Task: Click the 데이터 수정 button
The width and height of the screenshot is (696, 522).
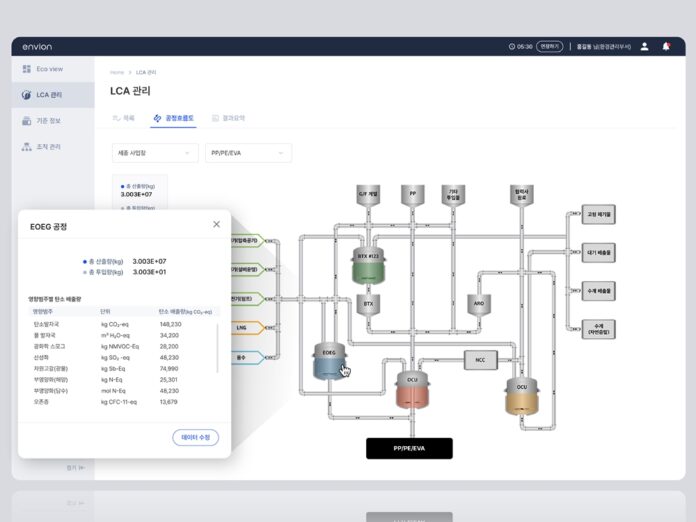Action: click(x=195, y=437)
